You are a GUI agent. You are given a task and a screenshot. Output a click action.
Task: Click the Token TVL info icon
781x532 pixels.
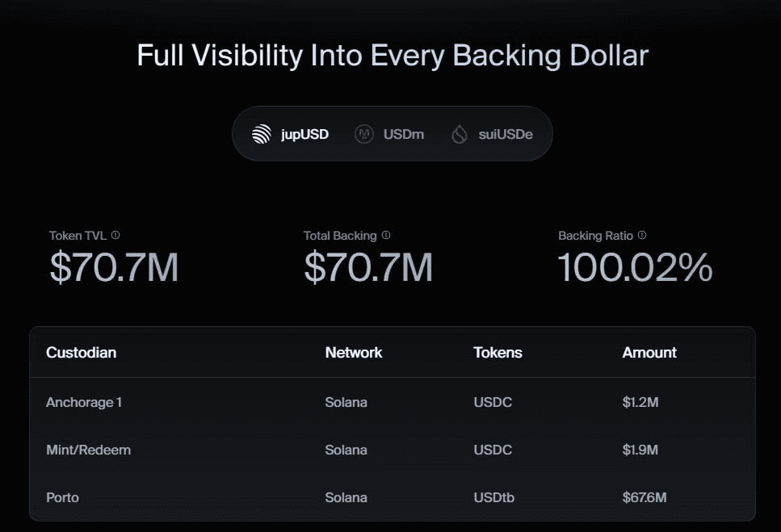pyautogui.click(x=115, y=236)
